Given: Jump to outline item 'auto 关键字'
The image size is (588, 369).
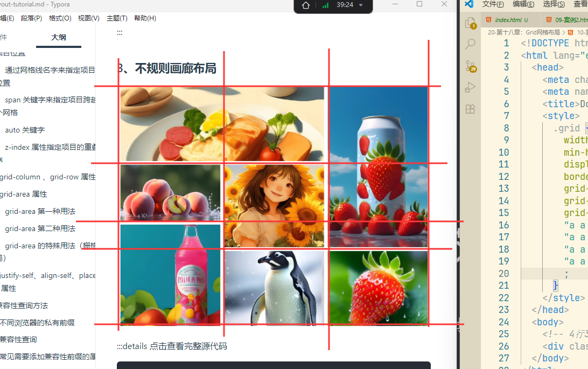Looking at the screenshot, I should coord(25,130).
